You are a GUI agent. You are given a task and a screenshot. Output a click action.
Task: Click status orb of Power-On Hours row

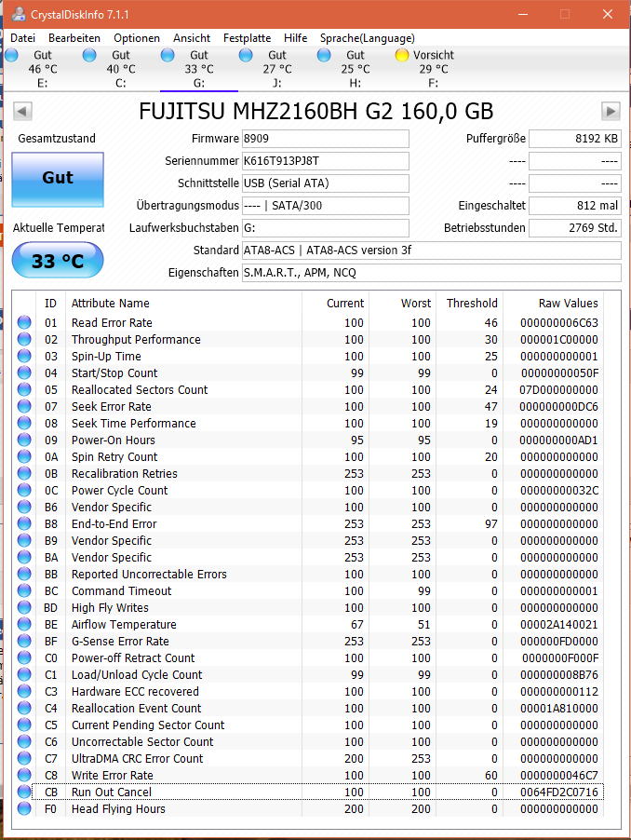pos(24,440)
